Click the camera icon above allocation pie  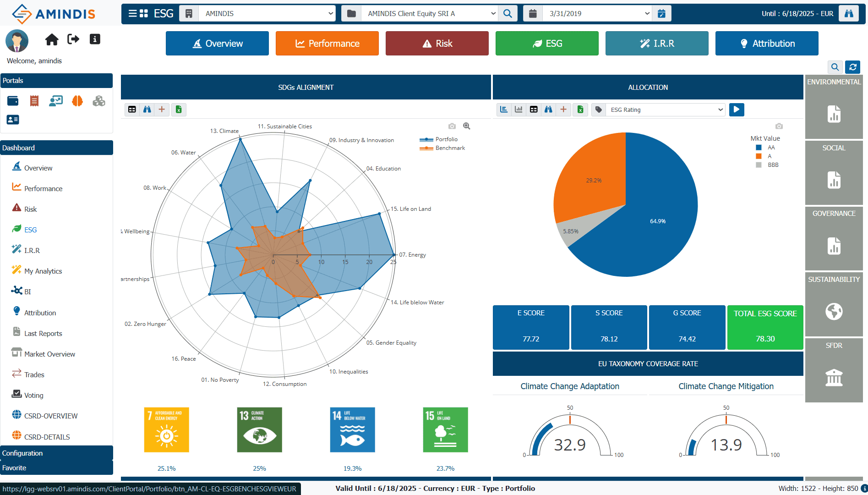(x=779, y=126)
